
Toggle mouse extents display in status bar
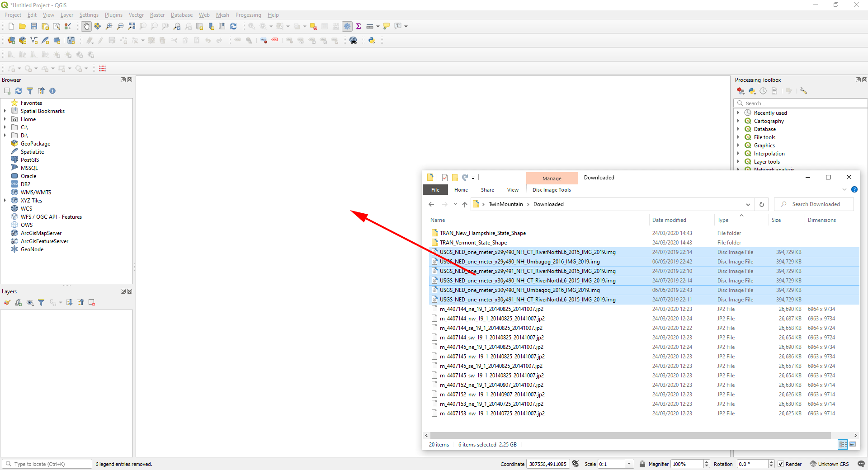pyautogui.click(x=576, y=464)
